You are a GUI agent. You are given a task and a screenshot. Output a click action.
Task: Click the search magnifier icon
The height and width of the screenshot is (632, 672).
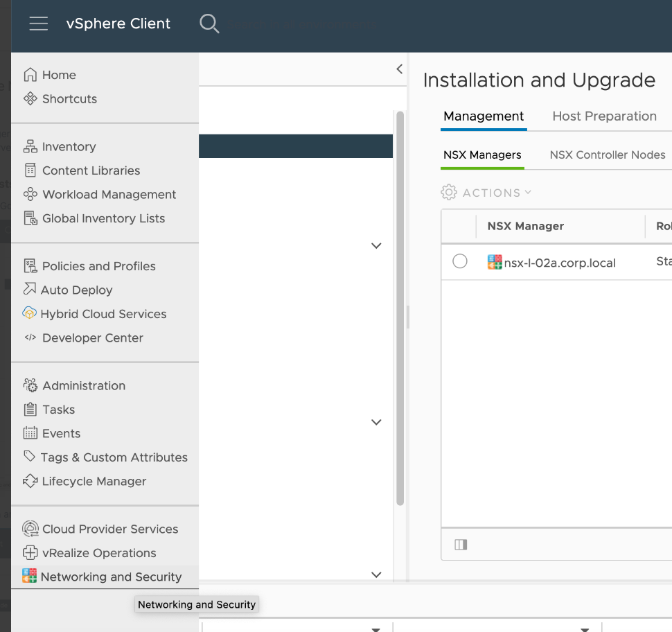tap(209, 23)
